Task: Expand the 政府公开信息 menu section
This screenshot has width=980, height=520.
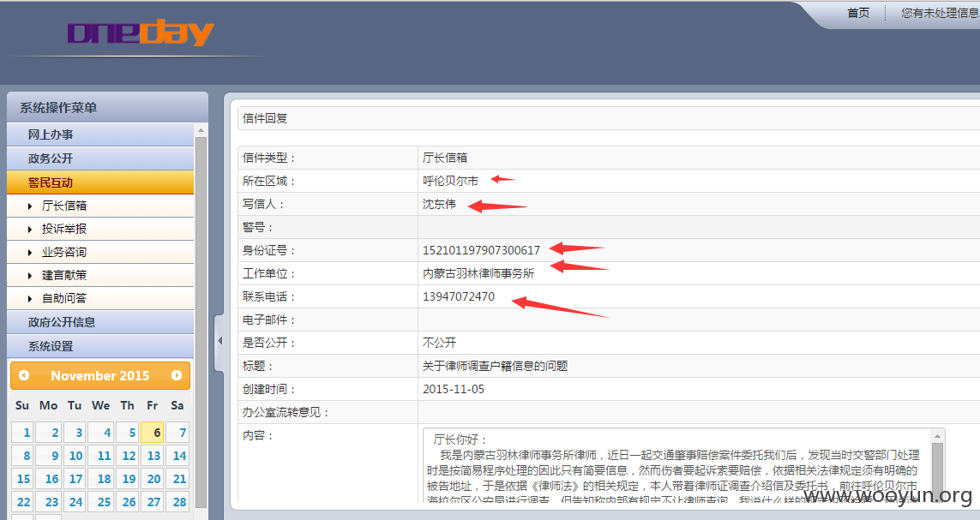Action: click(100, 322)
